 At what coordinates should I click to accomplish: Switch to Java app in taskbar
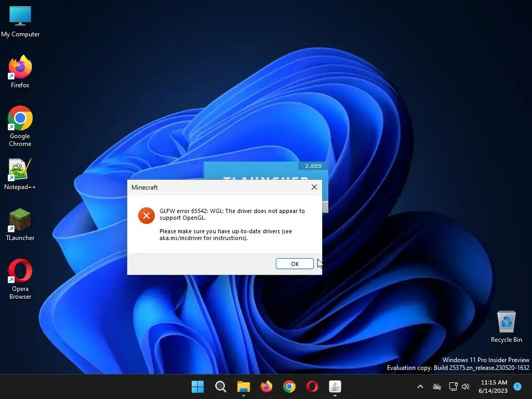(x=335, y=387)
